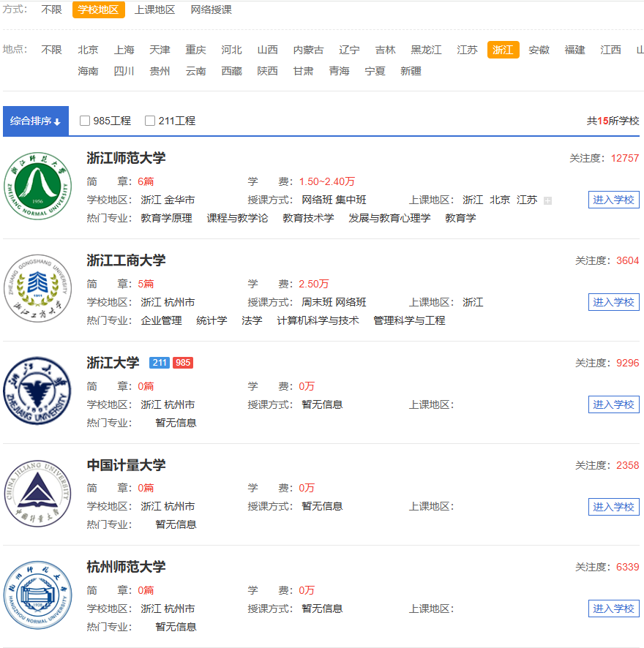Viewport: 644px width, 648px height.
Task: Choose 贵州 as location
Action: (x=160, y=71)
